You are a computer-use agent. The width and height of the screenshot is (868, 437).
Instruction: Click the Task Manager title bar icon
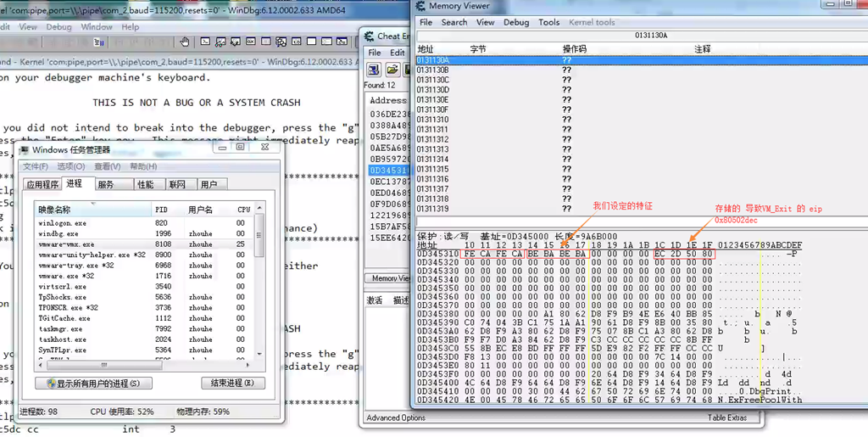pyautogui.click(x=25, y=150)
